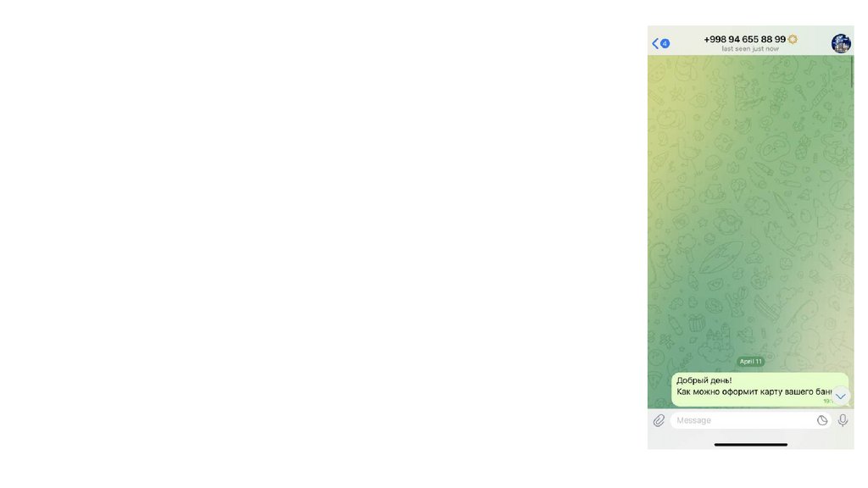This screenshot has width=868, height=488.
Task: Click the Message text input field
Action: (x=751, y=420)
